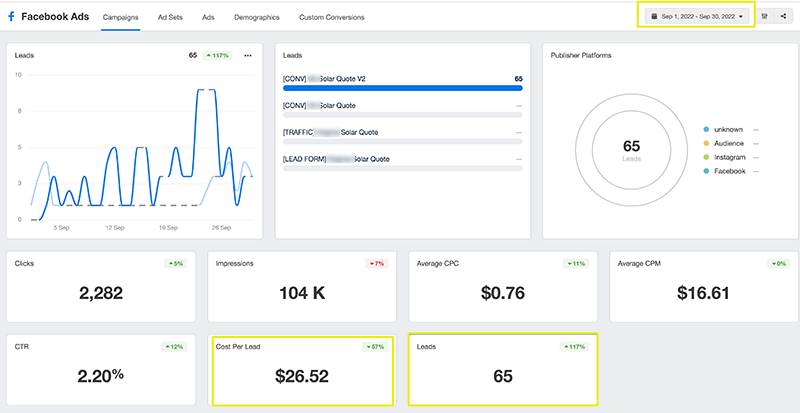Open the Clicks 2,282 card
Viewport: 800px width, 413px height.
point(101,286)
